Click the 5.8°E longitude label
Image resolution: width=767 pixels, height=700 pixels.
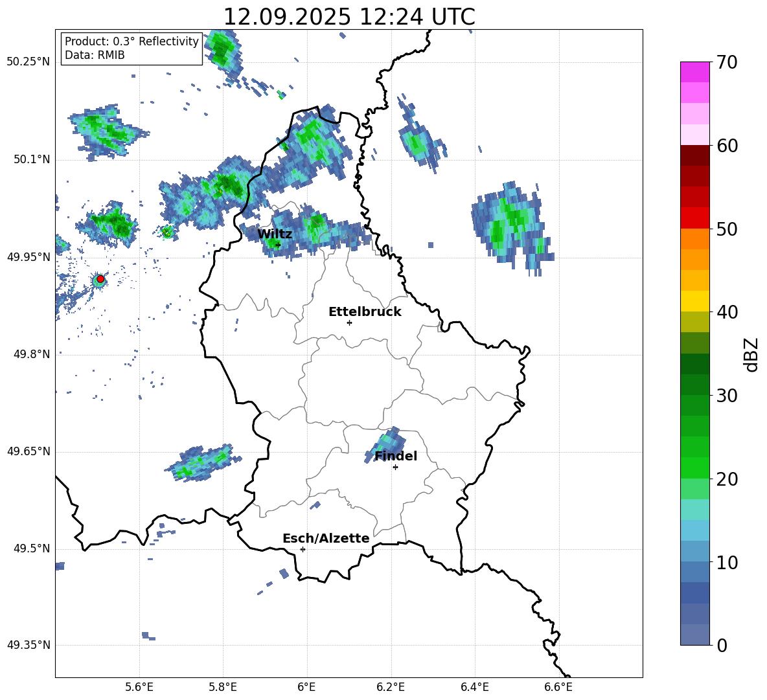click(223, 687)
